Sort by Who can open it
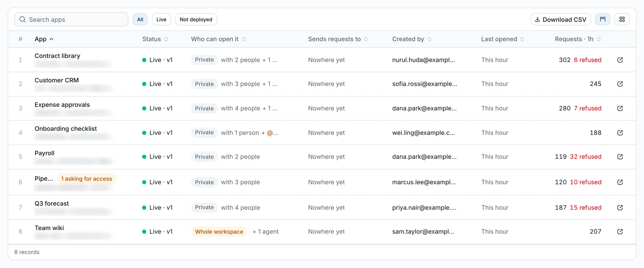 (x=218, y=39)
